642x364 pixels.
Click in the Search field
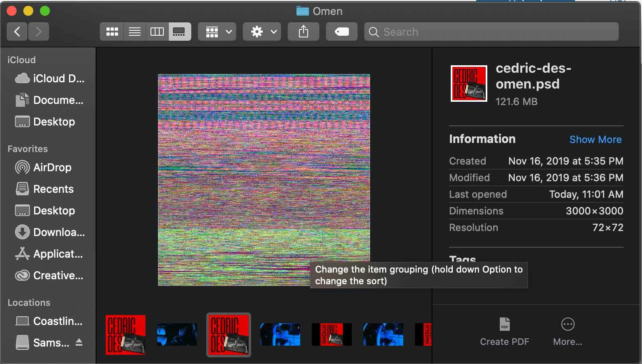coord(491,32)
